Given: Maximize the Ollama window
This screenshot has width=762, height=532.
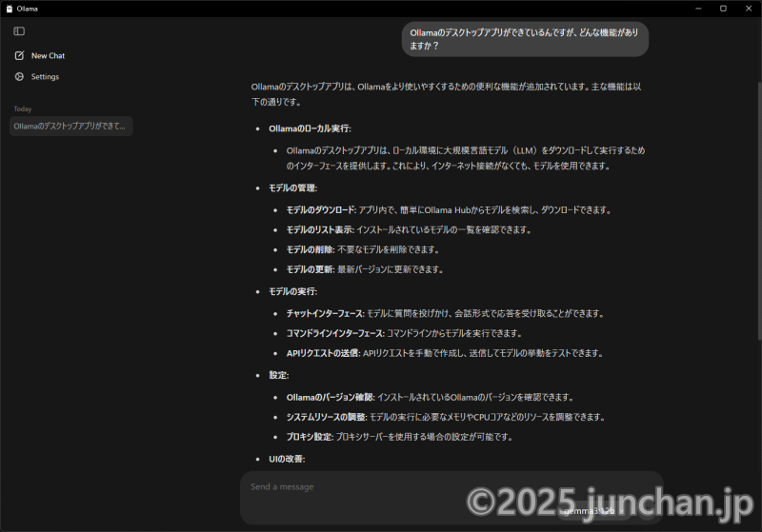Looking at the screenshot, I should (x=723, y=9).
